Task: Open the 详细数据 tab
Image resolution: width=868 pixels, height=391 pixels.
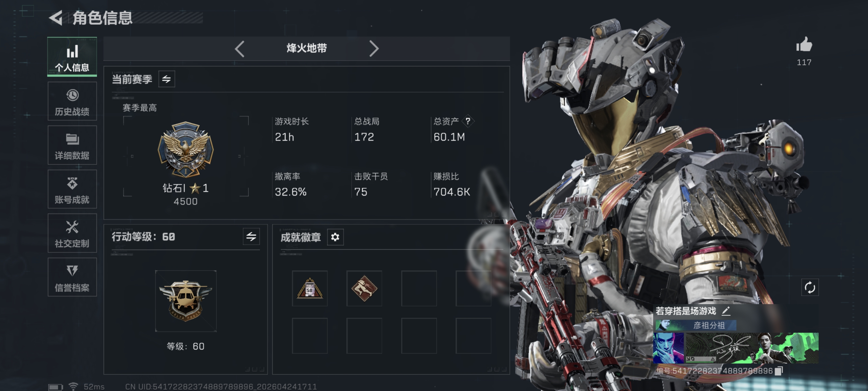Action: point(72,145)
